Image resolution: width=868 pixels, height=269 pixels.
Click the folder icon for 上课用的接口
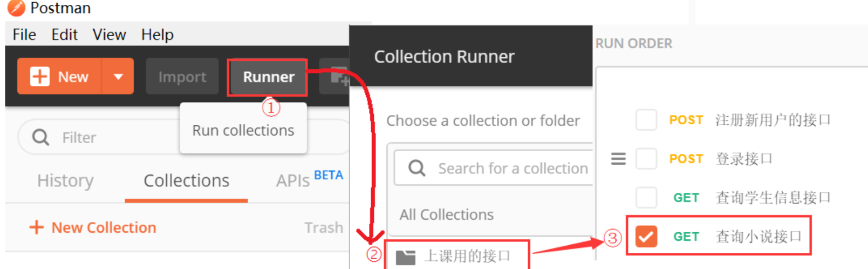point(406,257)
